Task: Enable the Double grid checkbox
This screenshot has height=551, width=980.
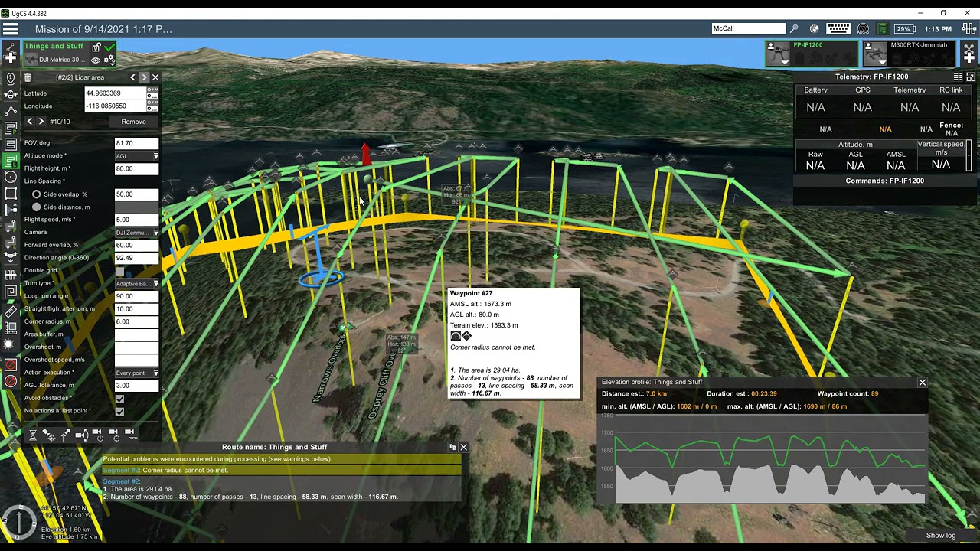Action: point(119,271)
